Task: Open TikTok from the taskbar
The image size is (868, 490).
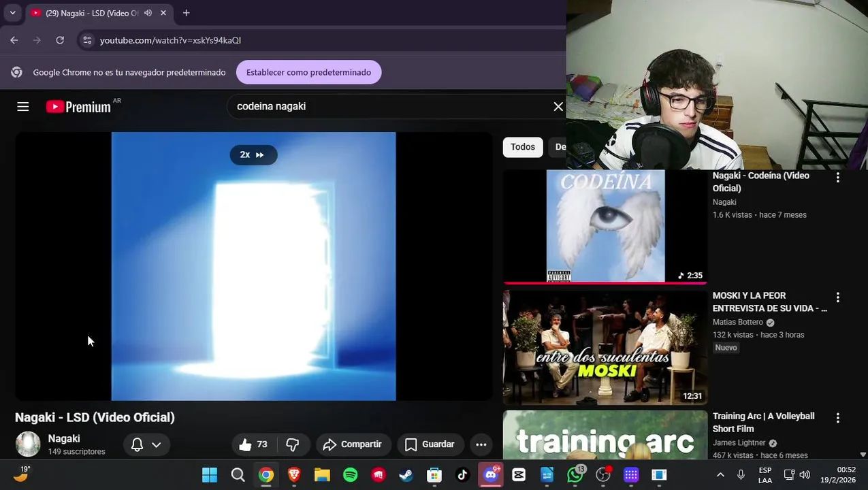Action: (x=462, y=475)
